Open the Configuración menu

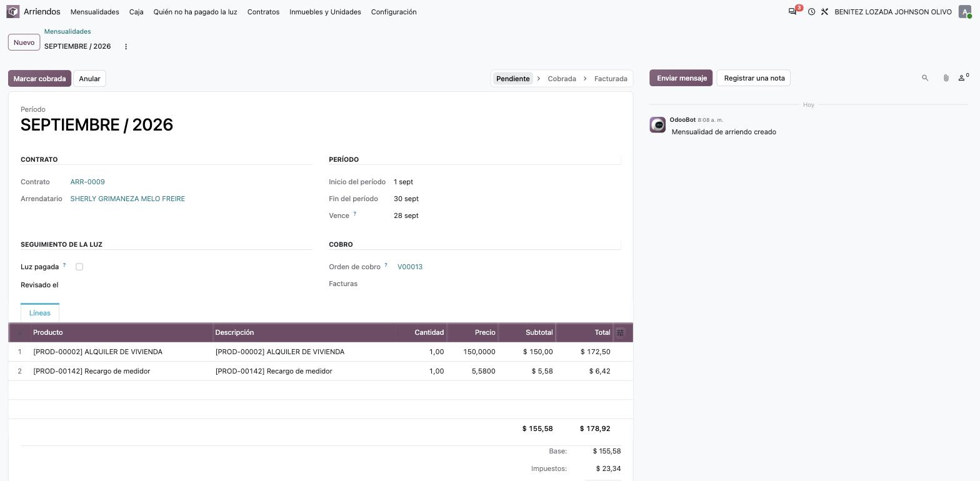coord(394,12)
